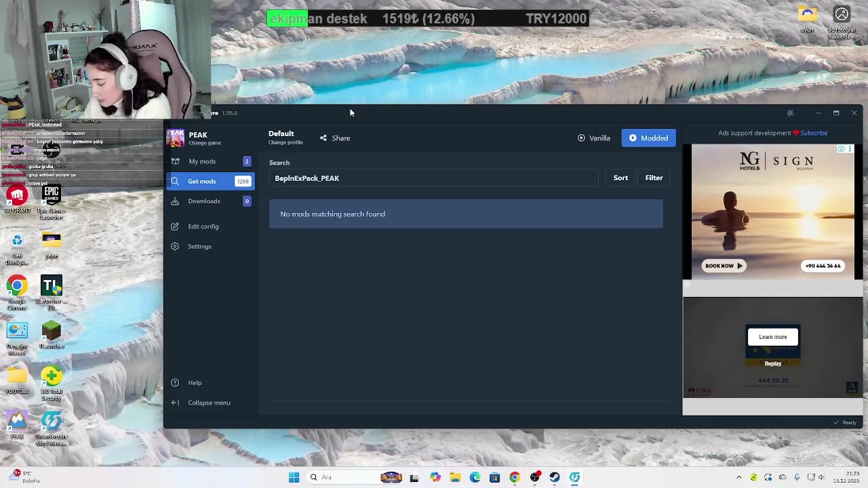Switch to Chrome on the taskbar
The image size is (868, 488).
(515, 477)
